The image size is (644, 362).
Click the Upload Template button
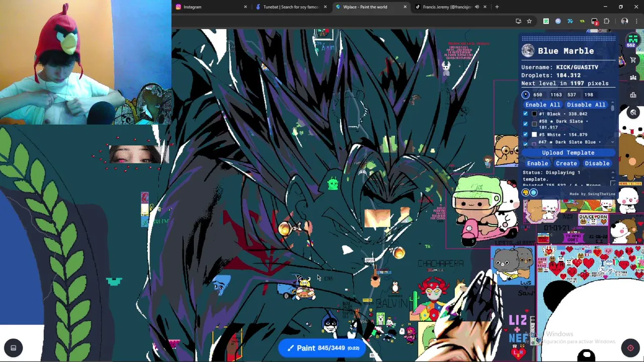click(568, 153)
